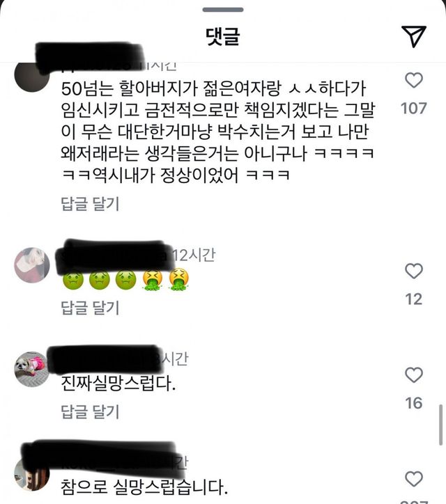
Task: Tap the 12시간 timestamp
Action: [194, 255]
